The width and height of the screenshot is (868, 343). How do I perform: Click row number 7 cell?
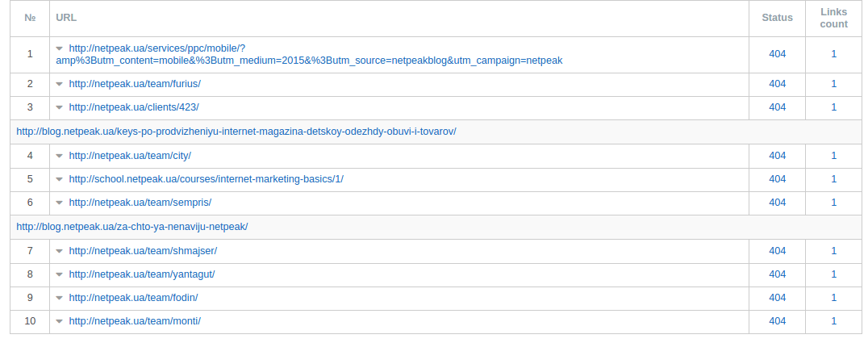30,251
